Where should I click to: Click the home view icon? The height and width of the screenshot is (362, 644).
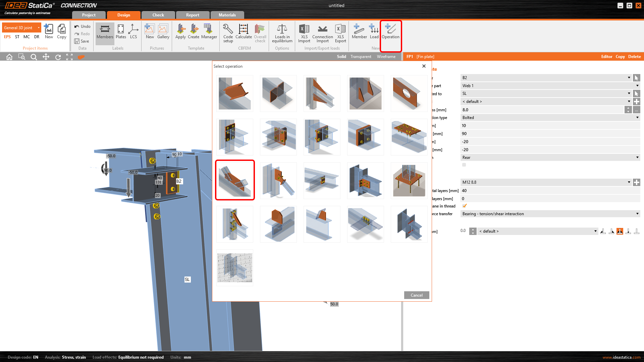coord(9,57)
